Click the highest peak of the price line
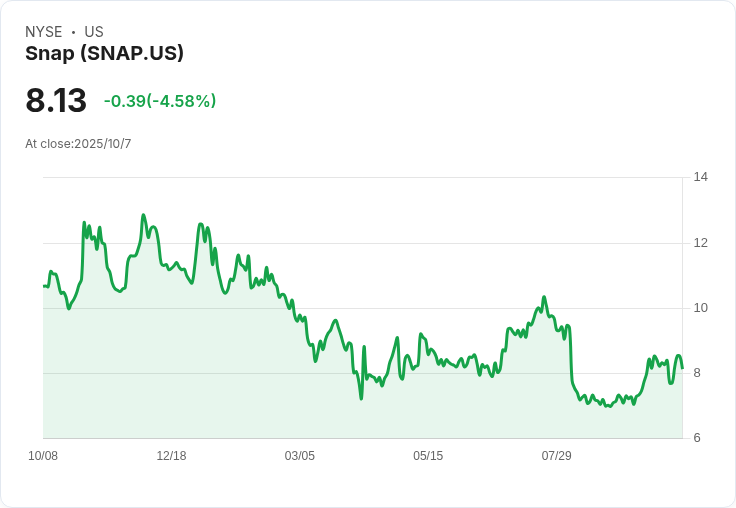Screen dimensions: 736x508 coord(143,215)
